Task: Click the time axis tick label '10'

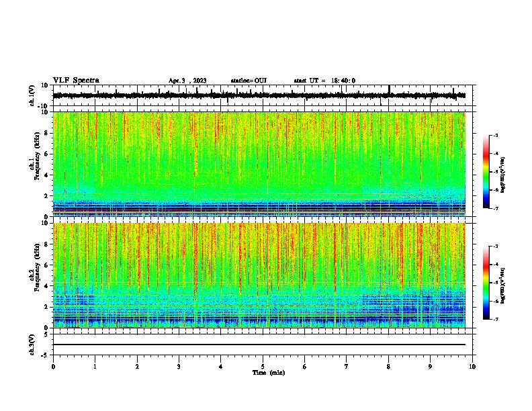Action: 472,367
